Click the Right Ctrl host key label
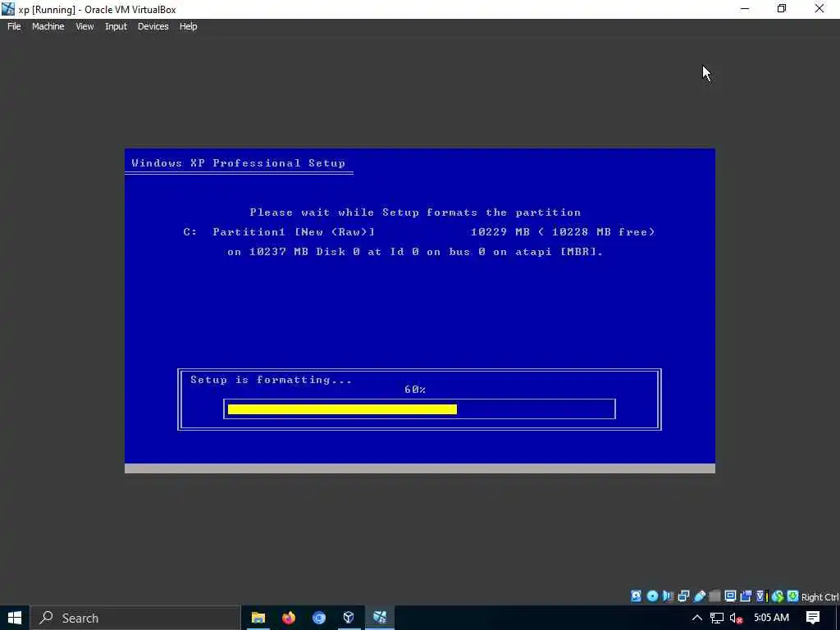Image resolution: width=840 pixels, height=630 pixels. [x=820, y=597]
